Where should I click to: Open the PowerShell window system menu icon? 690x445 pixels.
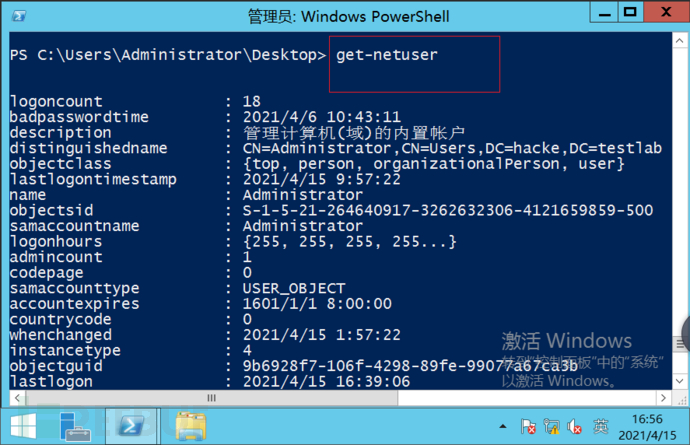coord(21,15)
